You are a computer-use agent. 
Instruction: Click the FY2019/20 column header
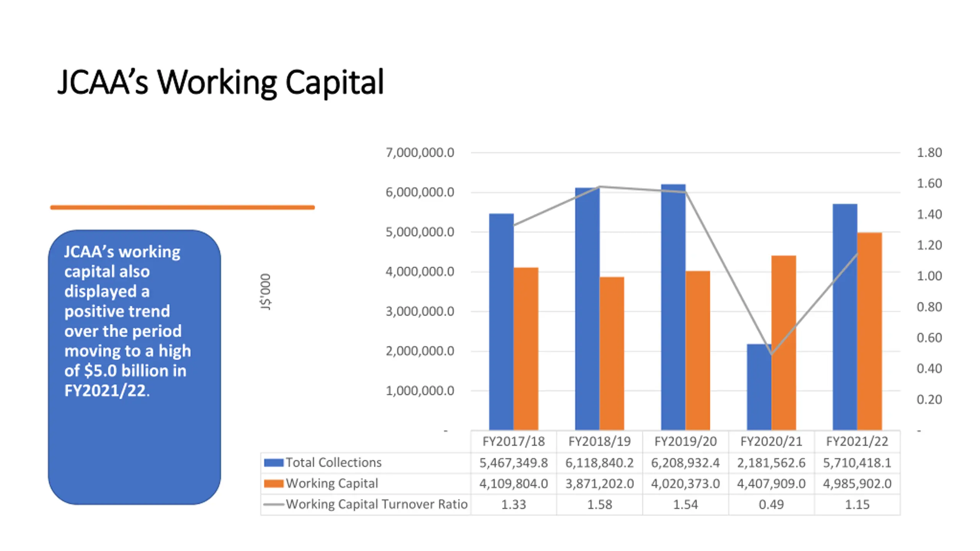(686, 442)
